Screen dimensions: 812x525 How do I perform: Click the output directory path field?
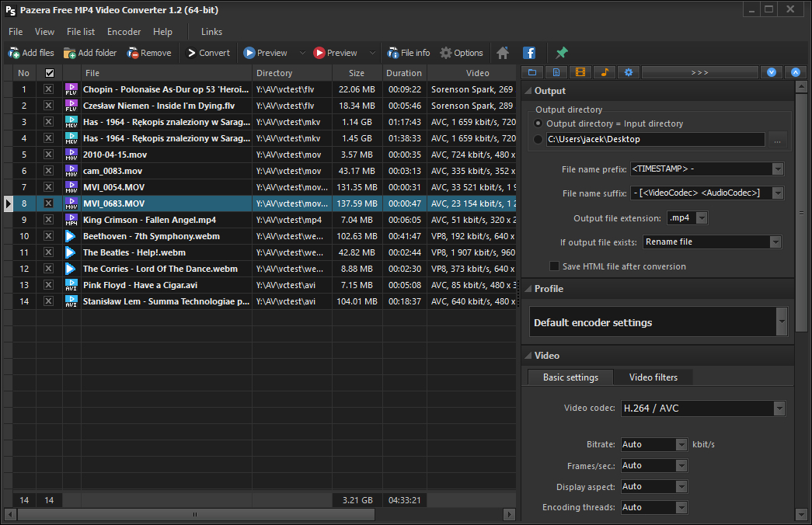pyautogui.click(x=655, y=139)
